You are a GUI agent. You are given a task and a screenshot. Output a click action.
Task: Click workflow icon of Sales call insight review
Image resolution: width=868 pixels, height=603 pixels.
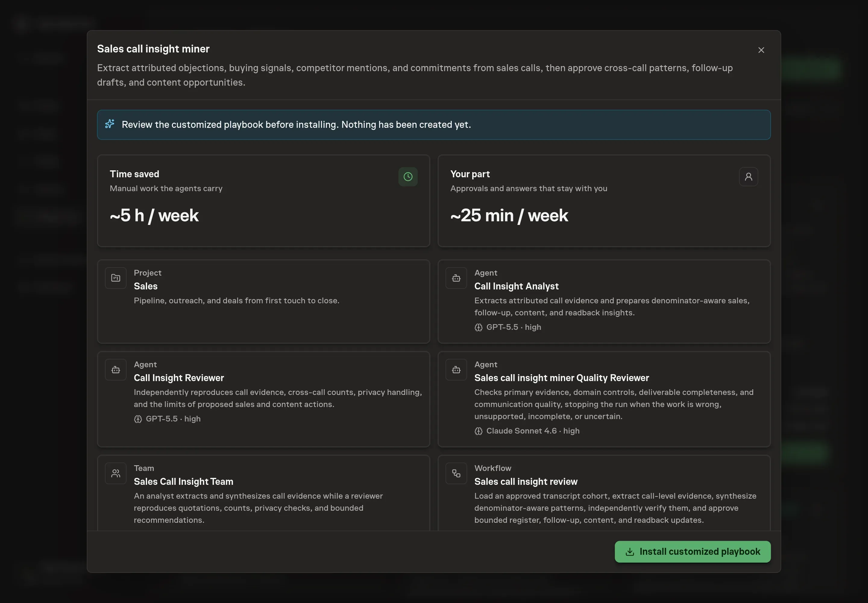pyautogui.click(x=456, y=473)
